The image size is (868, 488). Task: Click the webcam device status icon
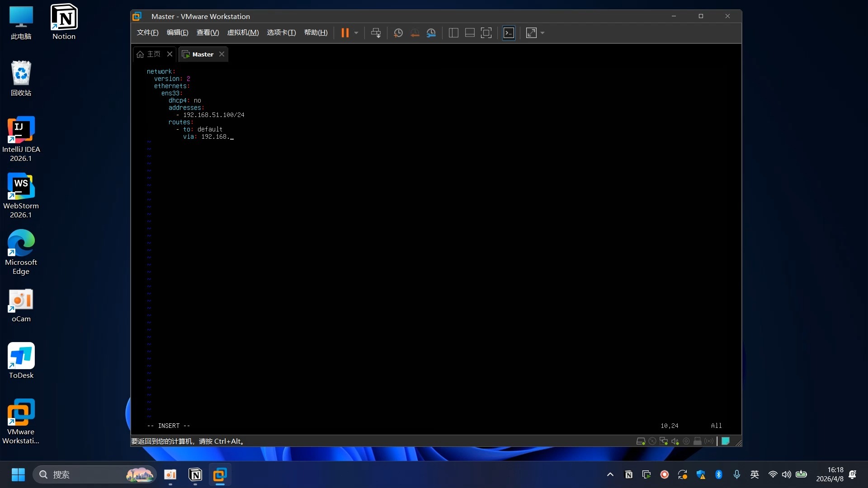(x=686, y=441)
